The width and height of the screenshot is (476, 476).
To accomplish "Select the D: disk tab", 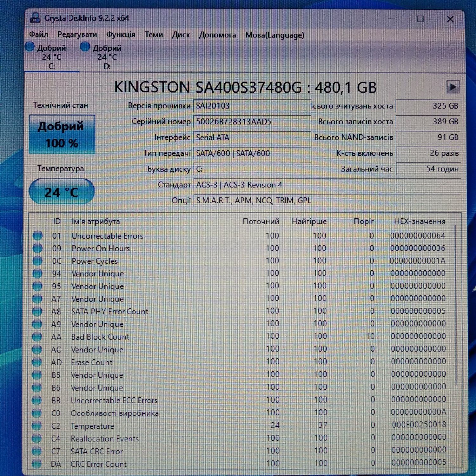I will [x=107, y=56].
